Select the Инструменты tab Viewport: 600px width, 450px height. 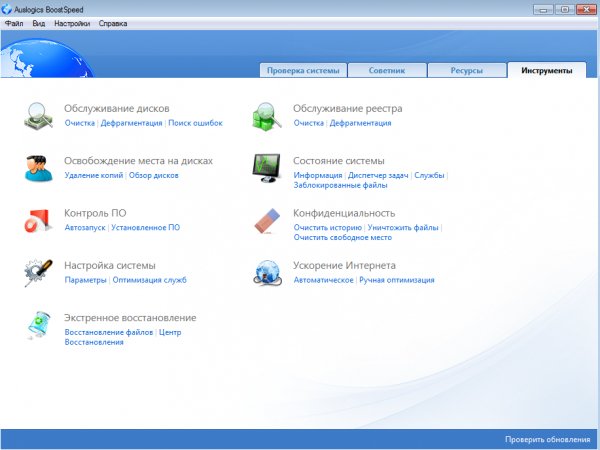(547, 70)
